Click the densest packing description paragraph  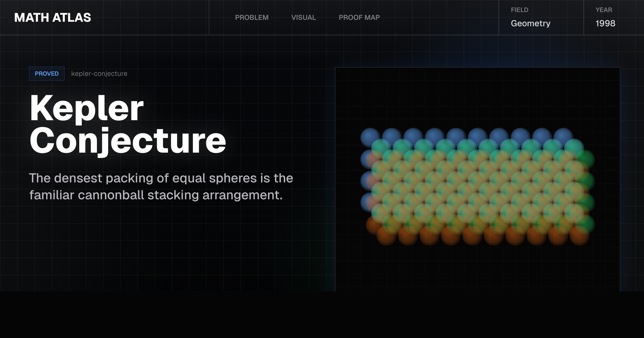pos(161,186)
